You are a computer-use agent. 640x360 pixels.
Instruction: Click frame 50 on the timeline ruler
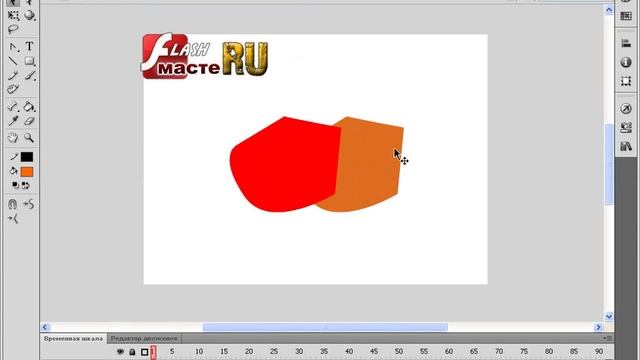[399, 351]
